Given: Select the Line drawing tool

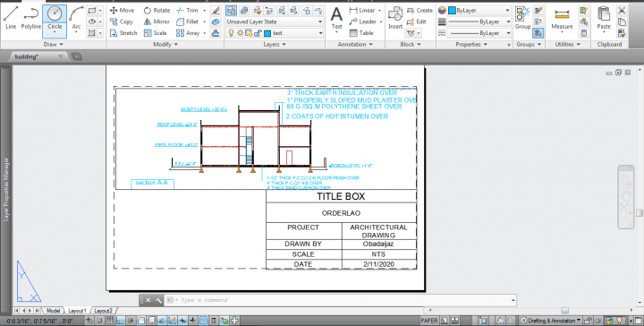Looking at the screenshot, I should click(11, 19).
